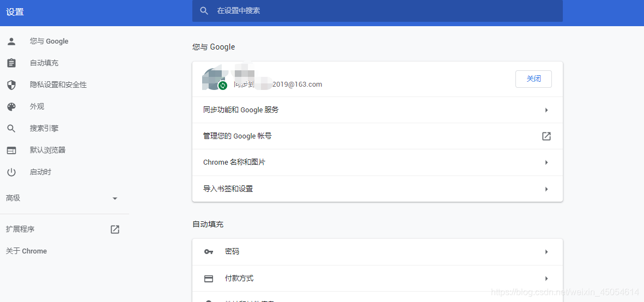Click the person icon beside 您与 Google
The image size is (644, 302).
coord(11,41)
